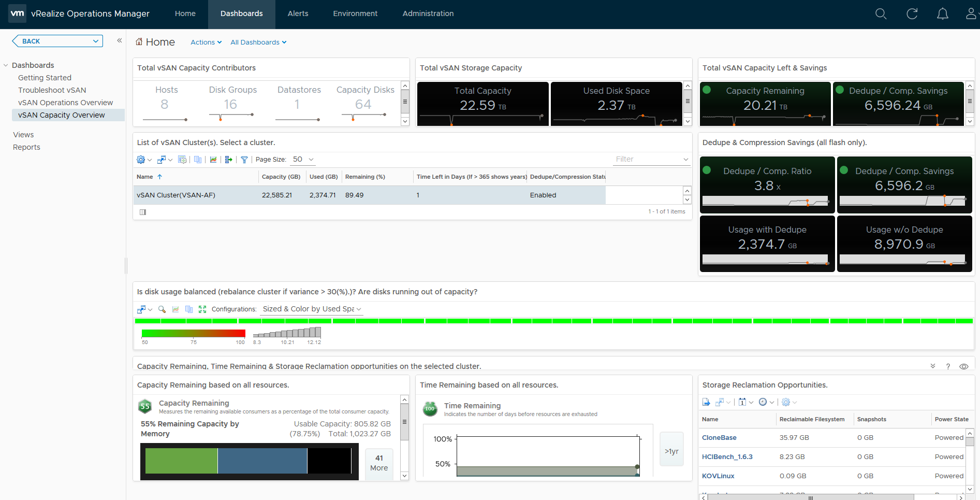Open the Configurations dropdown

pyautogui.click(x=312, y=309)
